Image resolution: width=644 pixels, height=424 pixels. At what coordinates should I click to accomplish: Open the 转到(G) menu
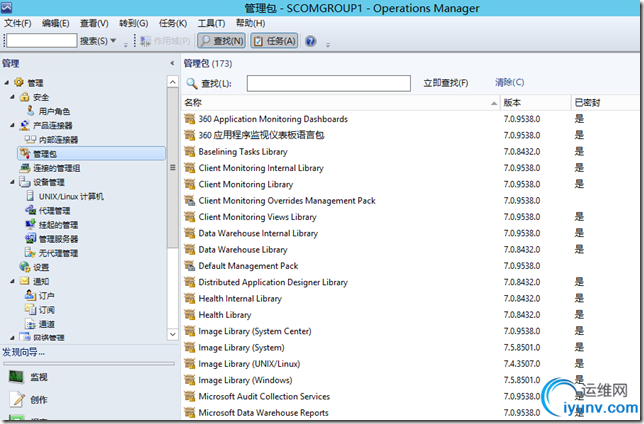133,23
